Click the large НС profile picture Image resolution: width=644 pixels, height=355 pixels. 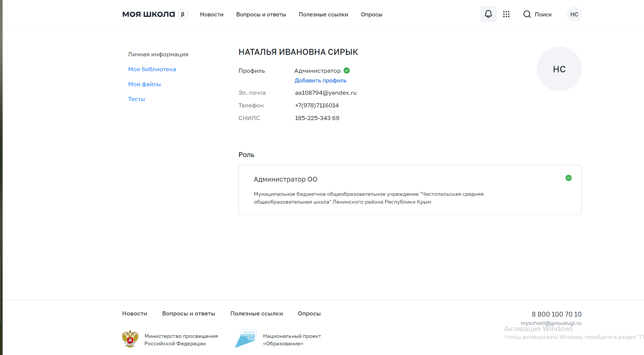(x=559, y=69)
